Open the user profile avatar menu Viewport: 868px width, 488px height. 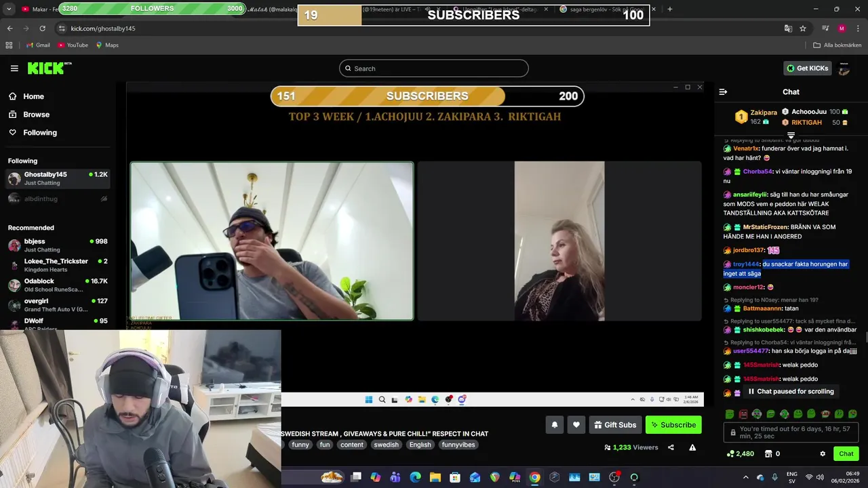tap(844, 68)
